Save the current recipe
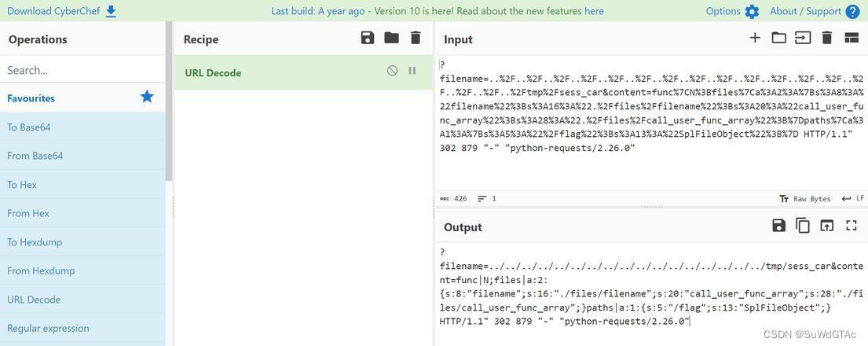The width and height of the screenshot is (868, 346). 368,38
